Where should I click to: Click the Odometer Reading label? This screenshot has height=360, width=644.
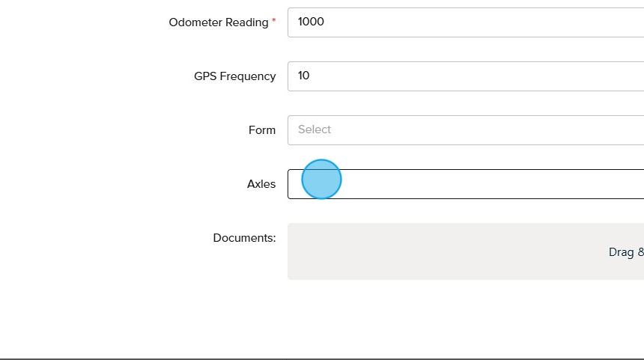click(218, 22)
